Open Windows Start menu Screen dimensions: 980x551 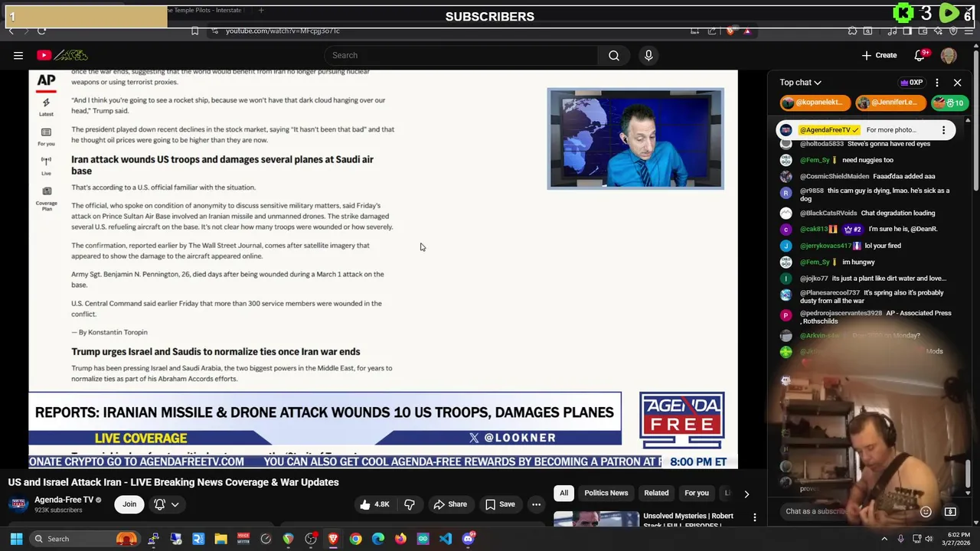tap(16, 539)
